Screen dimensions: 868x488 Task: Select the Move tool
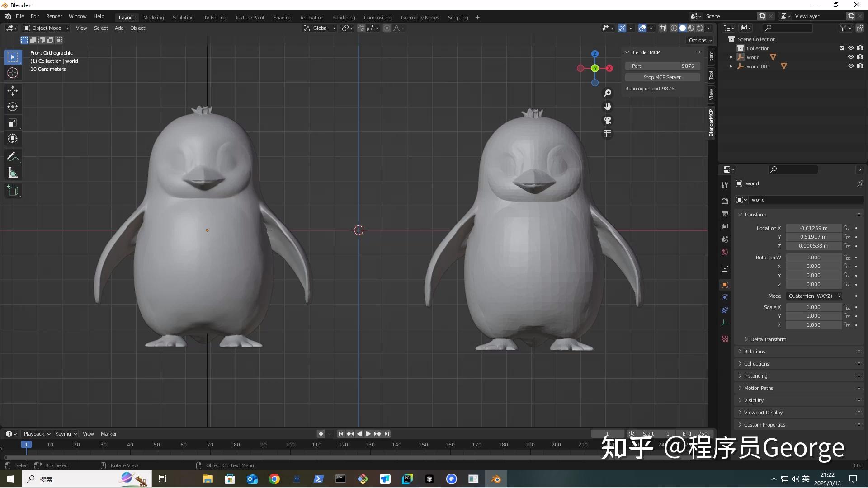pyautogui.click(x=13, y=91)
